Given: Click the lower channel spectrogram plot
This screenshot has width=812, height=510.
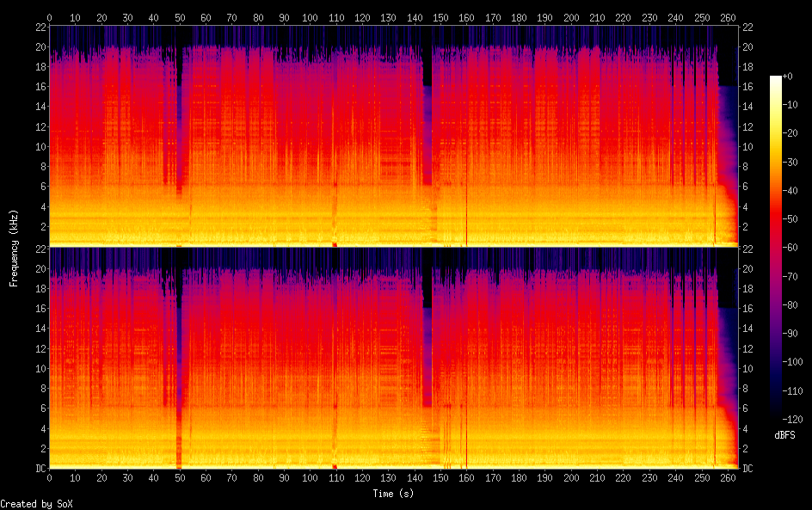Looking at the screenshot, I should (394, 359).
